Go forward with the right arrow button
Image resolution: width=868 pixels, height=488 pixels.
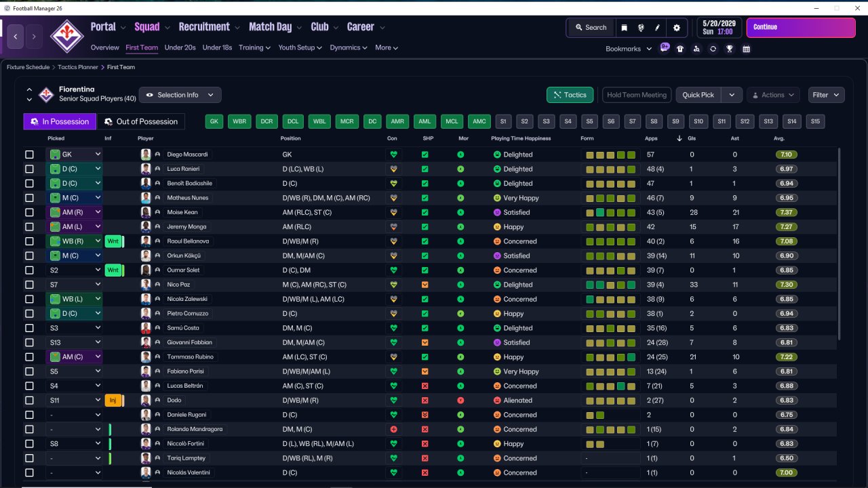click(x=35, y=36)
